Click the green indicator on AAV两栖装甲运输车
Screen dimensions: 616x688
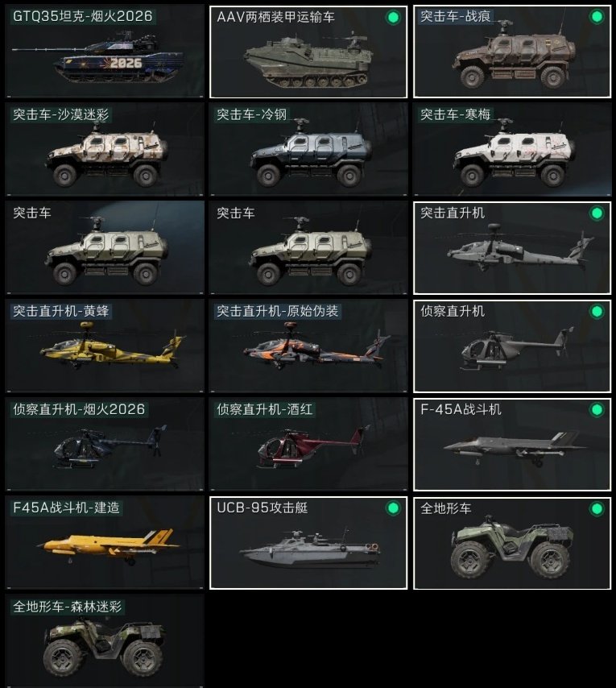pos(393,18)
